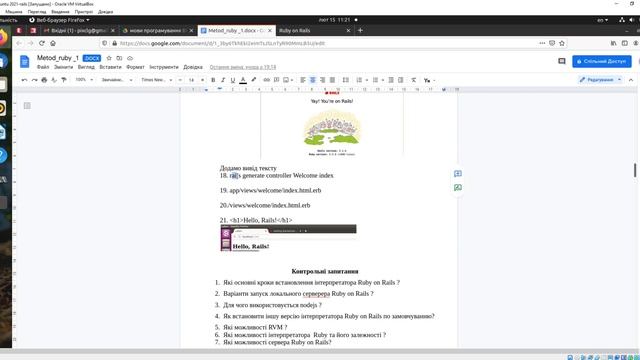This screenshot has width=640, height=360.
Task: Check document cloud save status icon
Action: 130,58
